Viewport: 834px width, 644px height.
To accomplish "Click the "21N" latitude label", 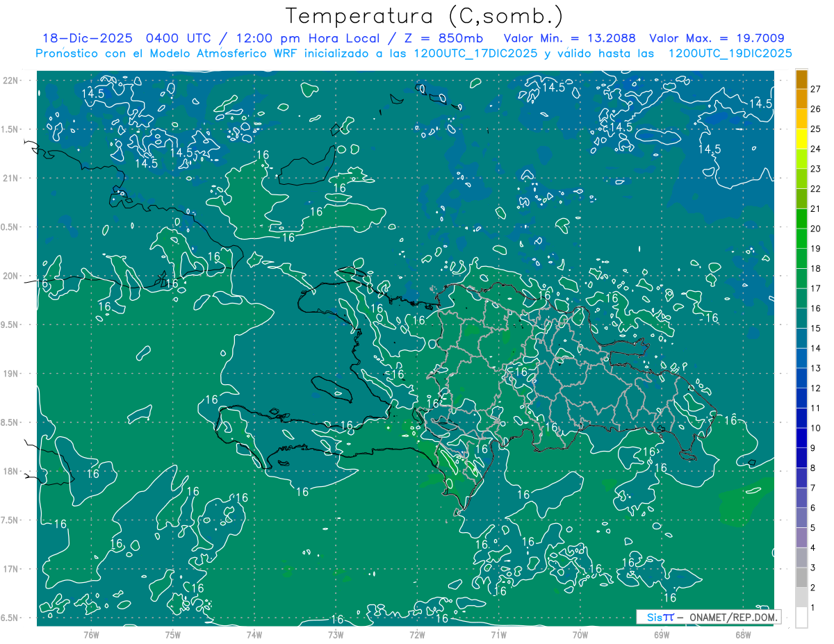I will tap(12, 178).
